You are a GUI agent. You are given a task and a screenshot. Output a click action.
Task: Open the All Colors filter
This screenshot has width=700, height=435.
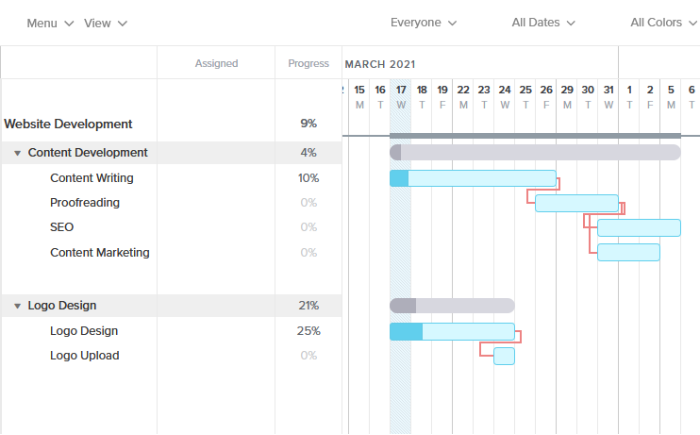click(663, 23)
